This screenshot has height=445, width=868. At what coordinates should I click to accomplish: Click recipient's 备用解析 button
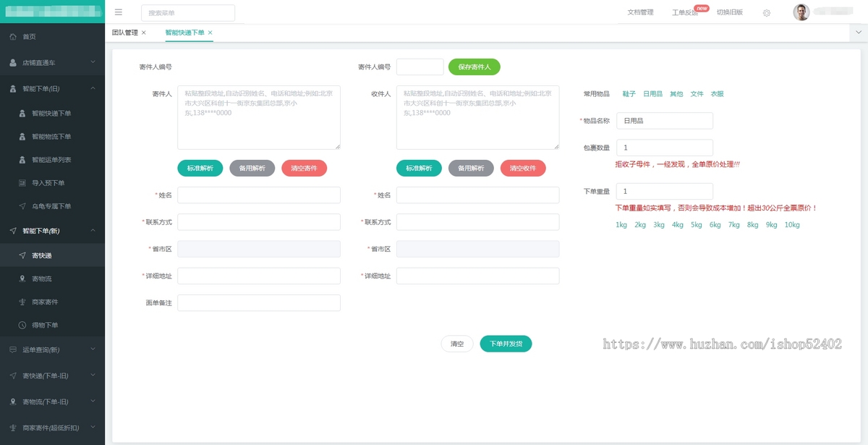click(471, 168)
